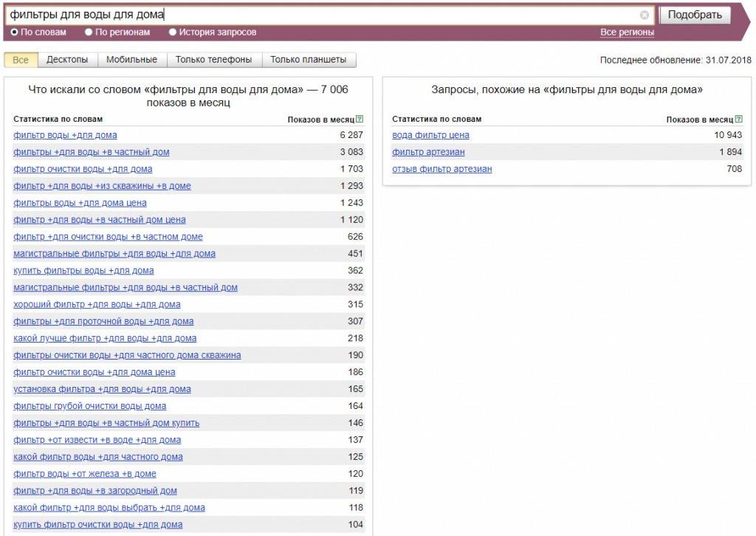
Task: Switch to the 'Мобильные' tab
Action: [131, 60]
